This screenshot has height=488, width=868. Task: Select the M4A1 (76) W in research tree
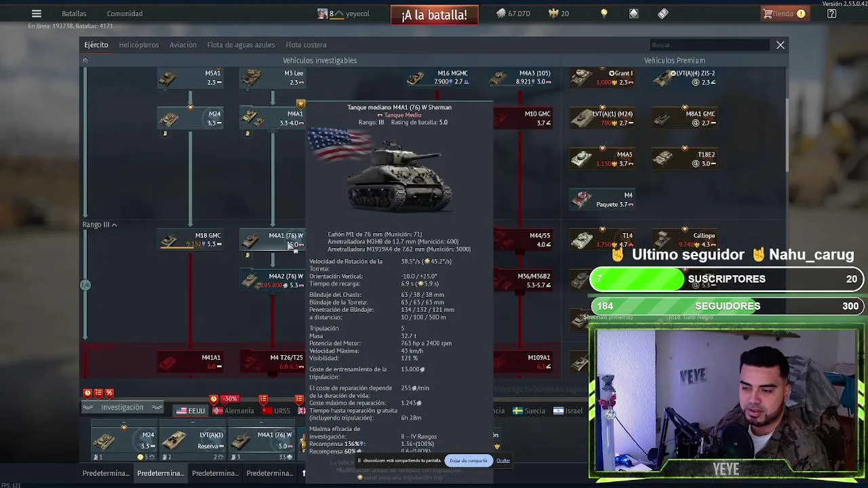coord(273,240)
